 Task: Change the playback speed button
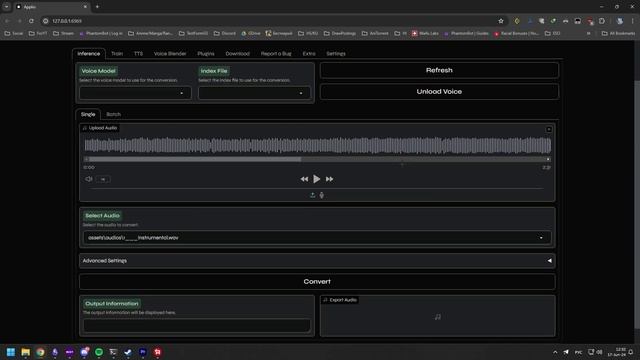click(103, 179)
